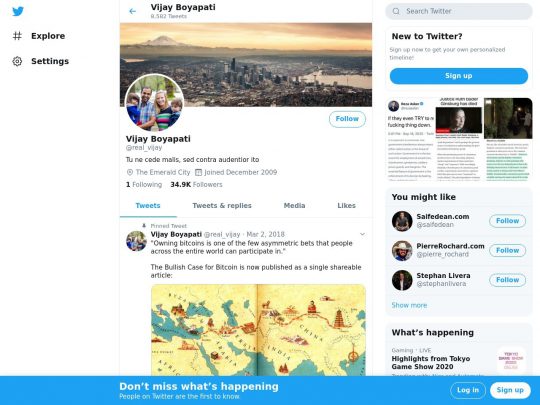Screen dimensions: 540x405
Task: Go back using the left arrow icon
Action: pyautogui.click(x=132, y=11)
